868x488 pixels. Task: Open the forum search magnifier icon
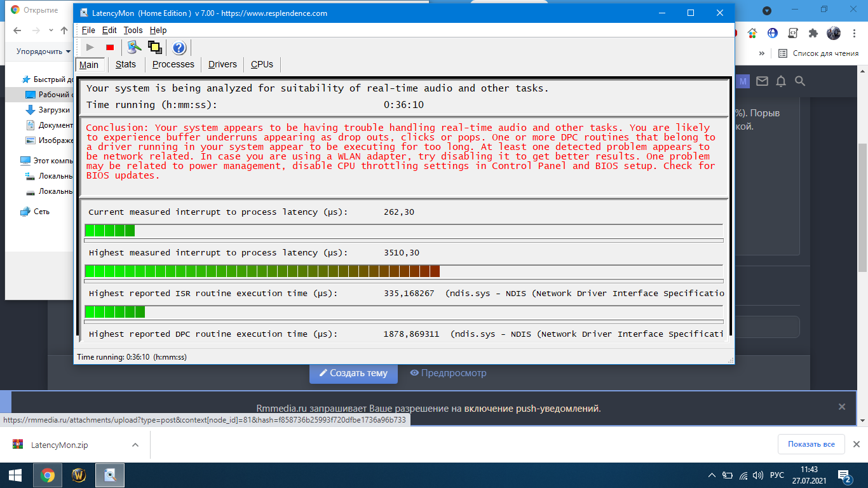click(800, 81)
